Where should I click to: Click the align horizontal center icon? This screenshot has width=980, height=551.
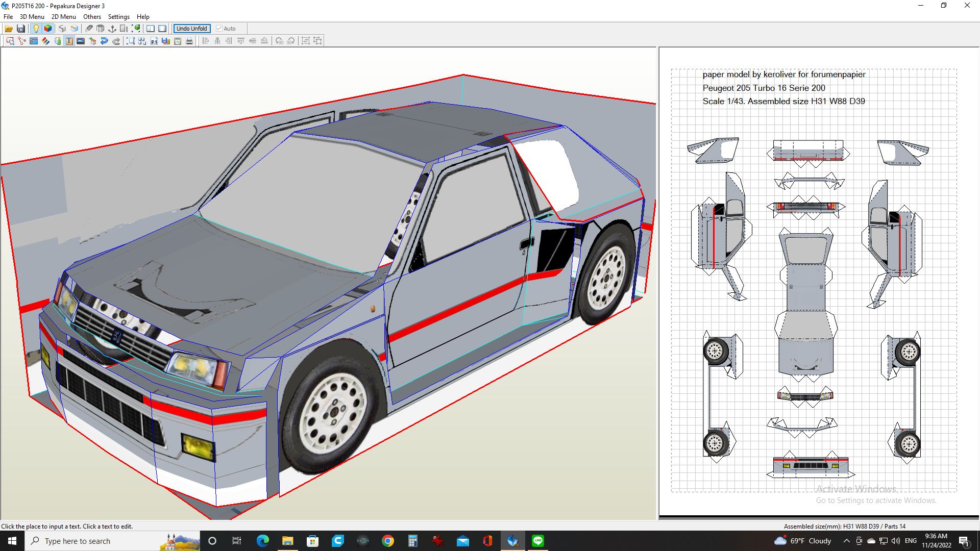click(x=217, y=41)
